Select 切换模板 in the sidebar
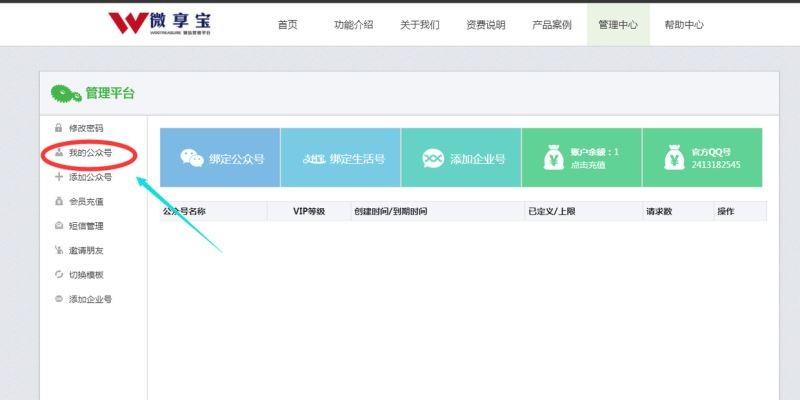The image size is (800, 400). [x=86, y=274]
